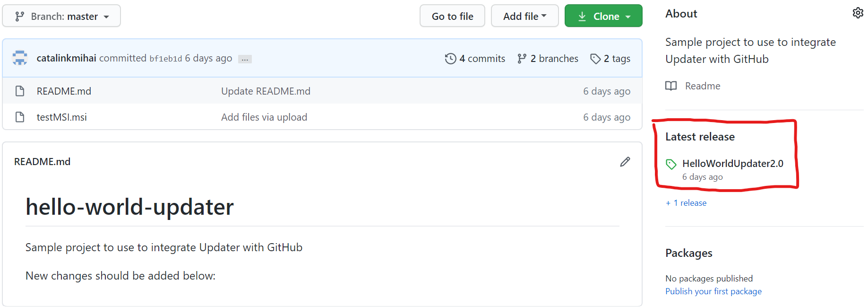Expand commit message ellipsis button
Viewport: 868px width, 307px height.
pos(245,59)
